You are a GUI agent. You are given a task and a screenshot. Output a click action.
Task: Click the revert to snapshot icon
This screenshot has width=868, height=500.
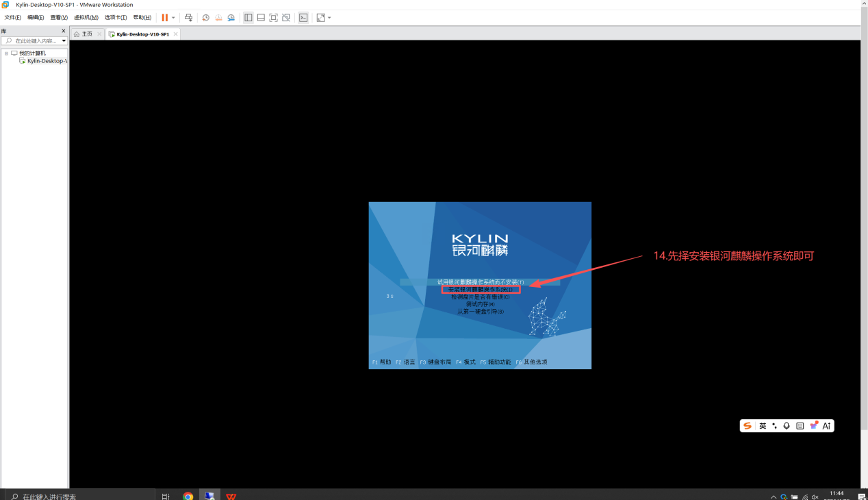(218, 18)
